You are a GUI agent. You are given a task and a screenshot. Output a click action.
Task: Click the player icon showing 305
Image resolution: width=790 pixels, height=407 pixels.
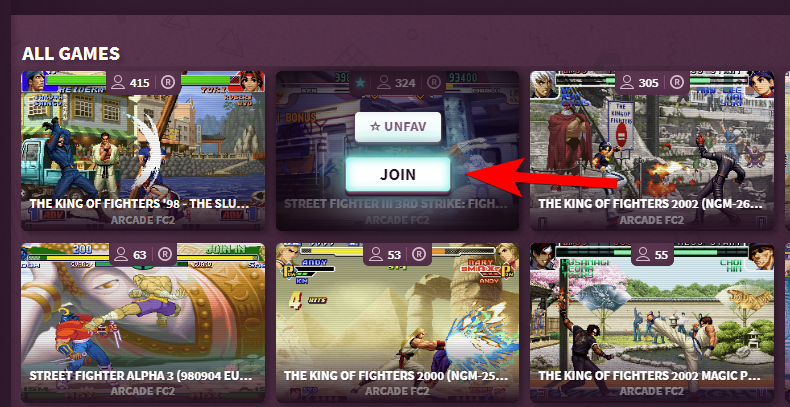pyautogui.click(x=627, y=82)
